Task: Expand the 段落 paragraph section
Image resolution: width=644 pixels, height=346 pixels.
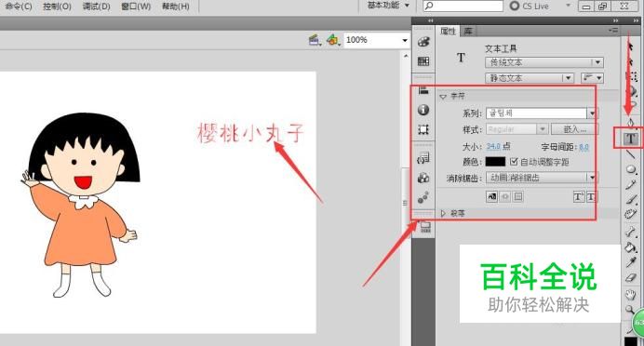Action: click(443, 213)
